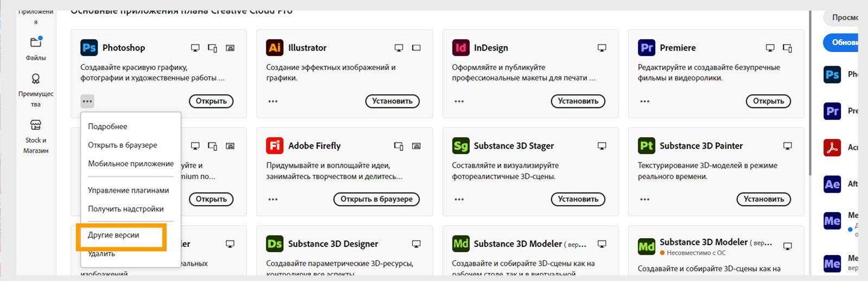Open the Premiere three-dots options menu
The image size is (868, 281).
click(x=644, y=101)
